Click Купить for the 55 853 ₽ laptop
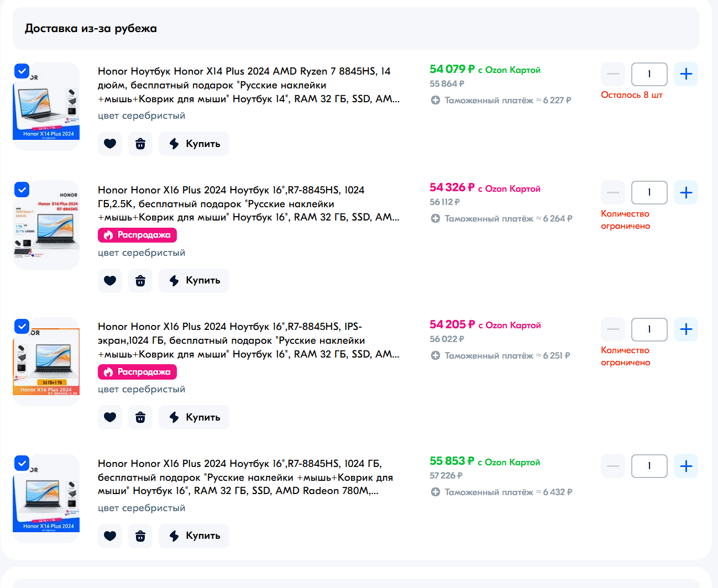The image size is (718, 588). pos(194,536)
